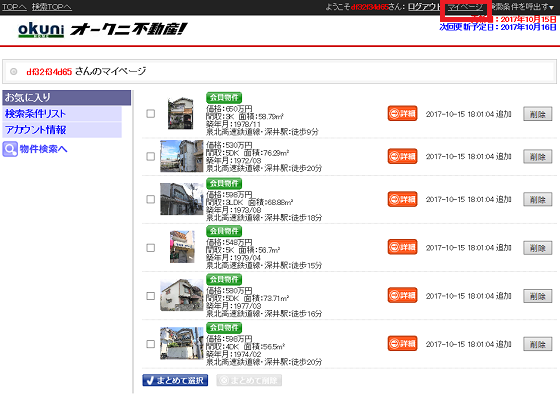The width and height of the screenshot is (560, 397).
Task: Open the お気に入り section in sidebar
Action: pyautogui.click(x=66, y=97)
